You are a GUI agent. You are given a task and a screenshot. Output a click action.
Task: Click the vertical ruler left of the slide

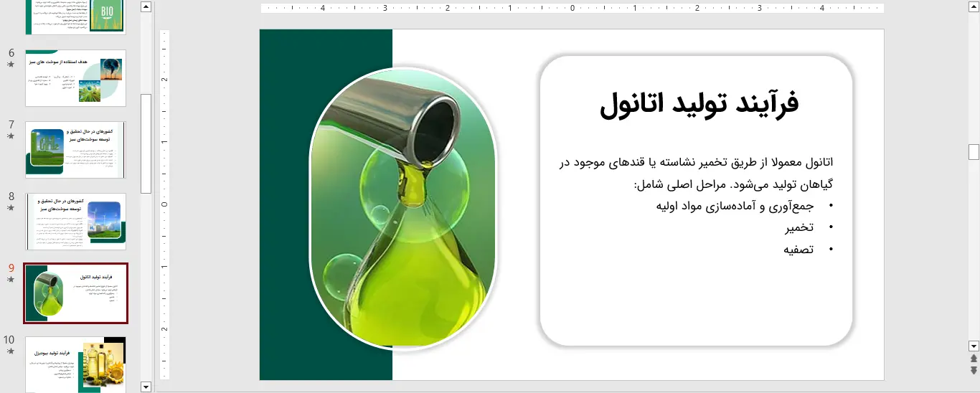pos(164,204)
